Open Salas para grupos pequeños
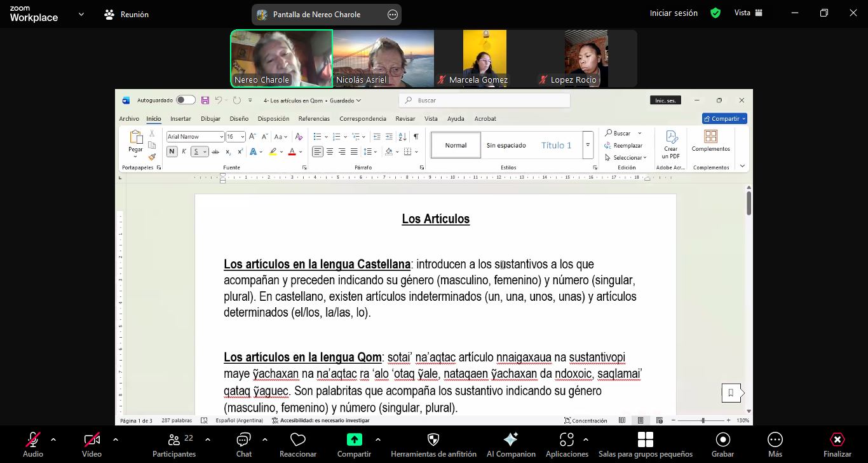Screen dimensions: 868x463 (645, 440)
